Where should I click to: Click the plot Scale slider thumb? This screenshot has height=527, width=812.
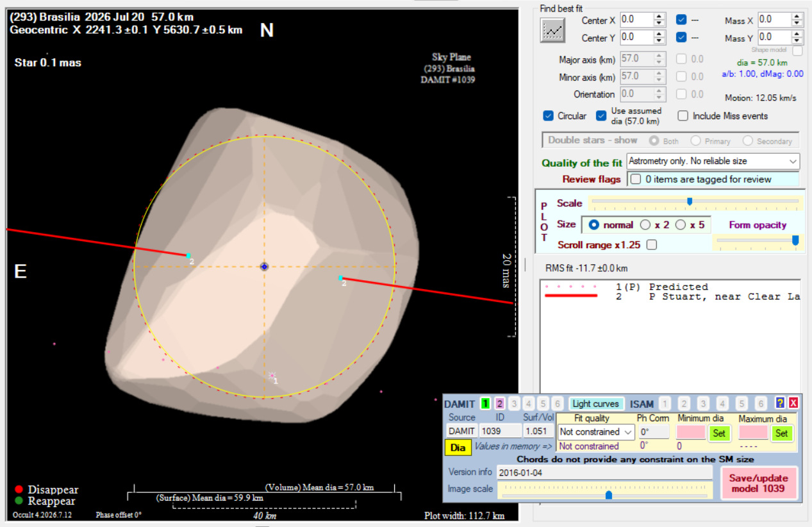[690, 201]
